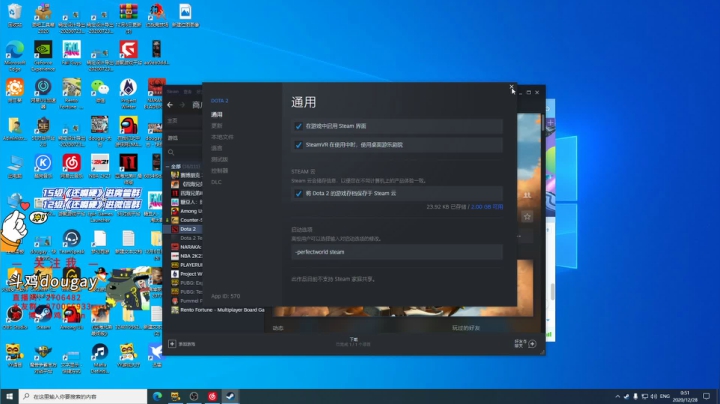Screen dimensions: 720x404
Task: Close the Dota 2 properties dialog
Action: pos(512,87)
